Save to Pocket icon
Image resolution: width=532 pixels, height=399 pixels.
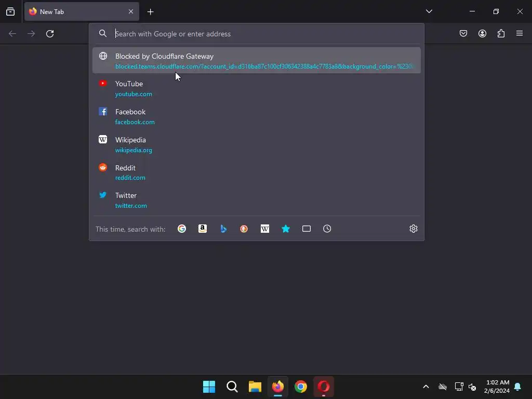tap(463, 33)
